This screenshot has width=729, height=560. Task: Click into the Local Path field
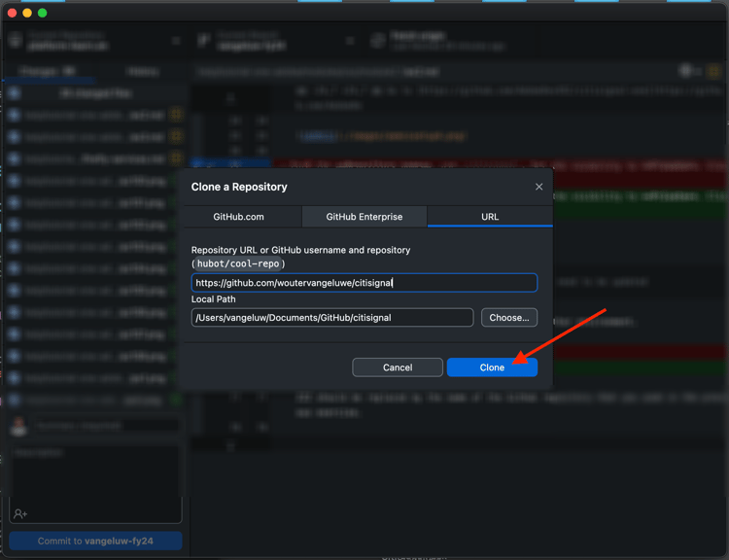tap(332, 318)
